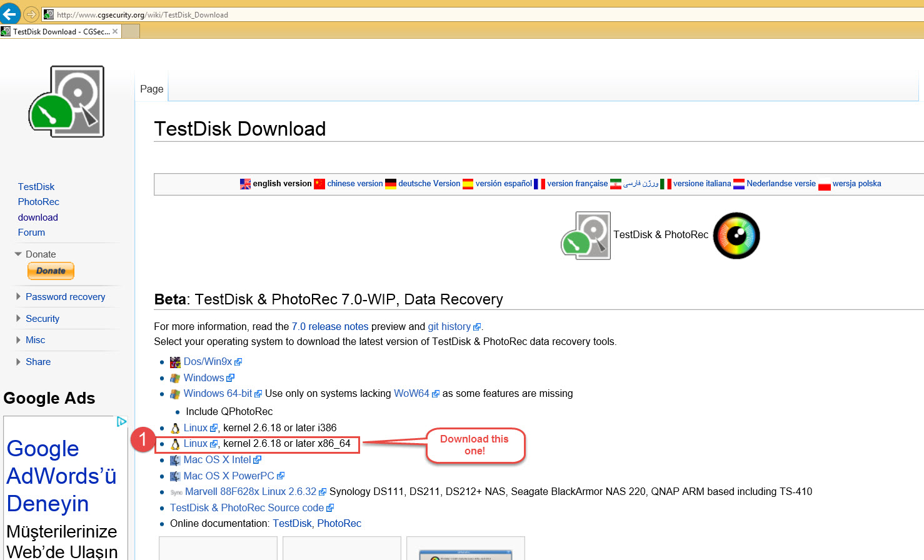Click the Windows flag icon before Windows 64-bit

click(175, 394)
